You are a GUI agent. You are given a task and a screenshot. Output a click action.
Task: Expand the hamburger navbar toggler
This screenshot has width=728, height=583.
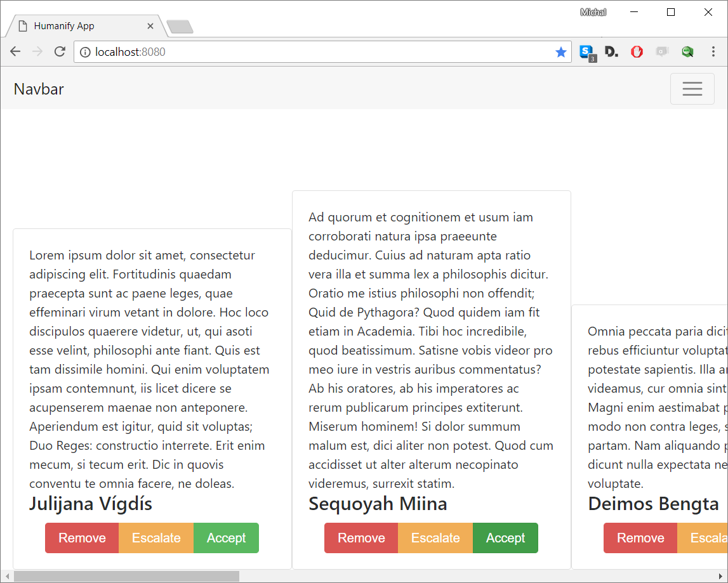click(x=692, y=89)
